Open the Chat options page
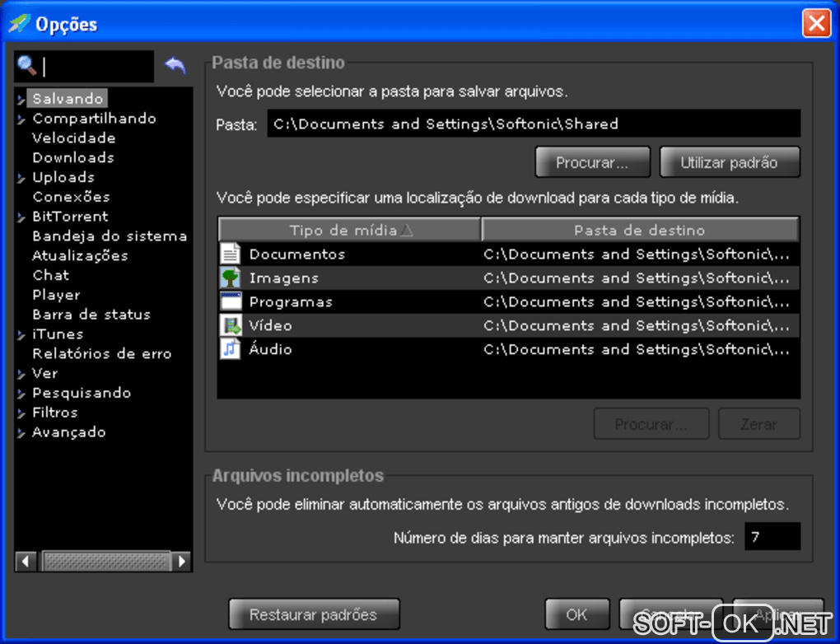Screen dimensions: 840x644 click(x=51, y=275)
